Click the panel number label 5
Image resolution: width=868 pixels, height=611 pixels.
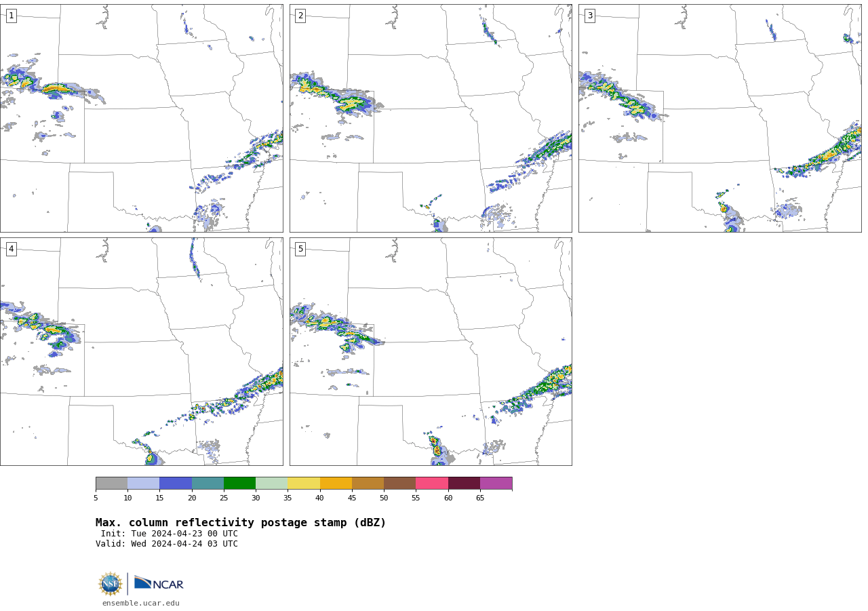pos(300,249)
